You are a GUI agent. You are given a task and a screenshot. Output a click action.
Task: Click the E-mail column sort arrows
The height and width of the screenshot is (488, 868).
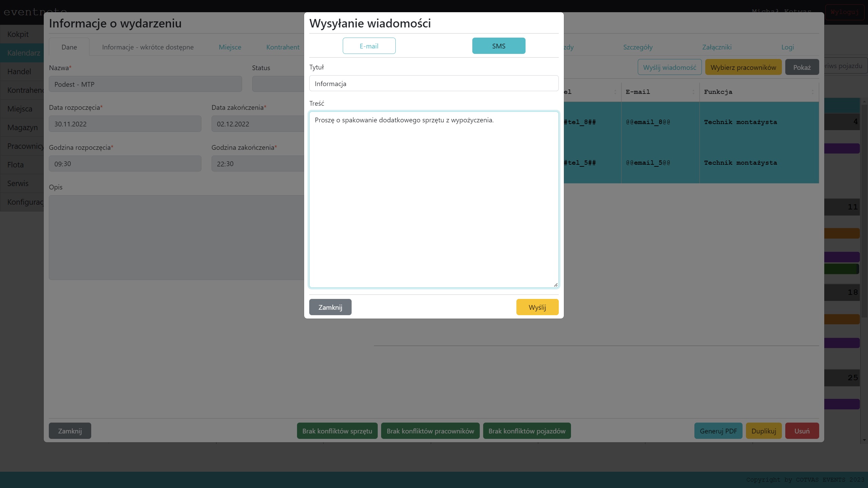[693, 92]
